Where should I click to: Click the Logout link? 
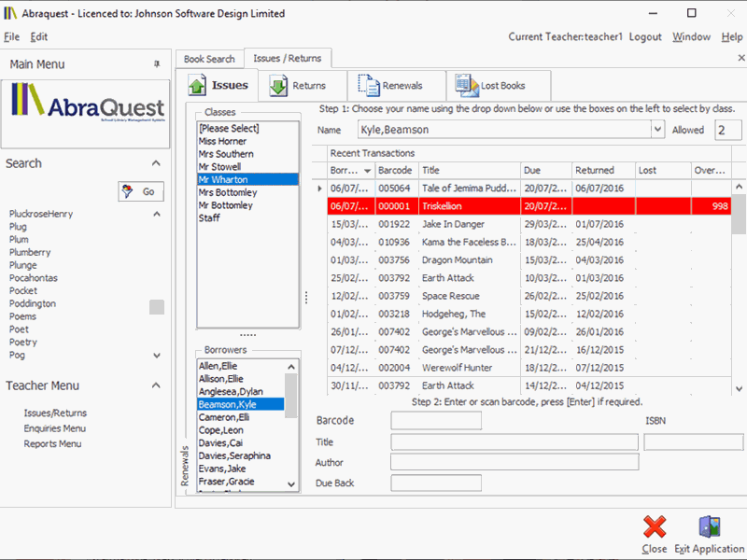[x=645, y=37]
